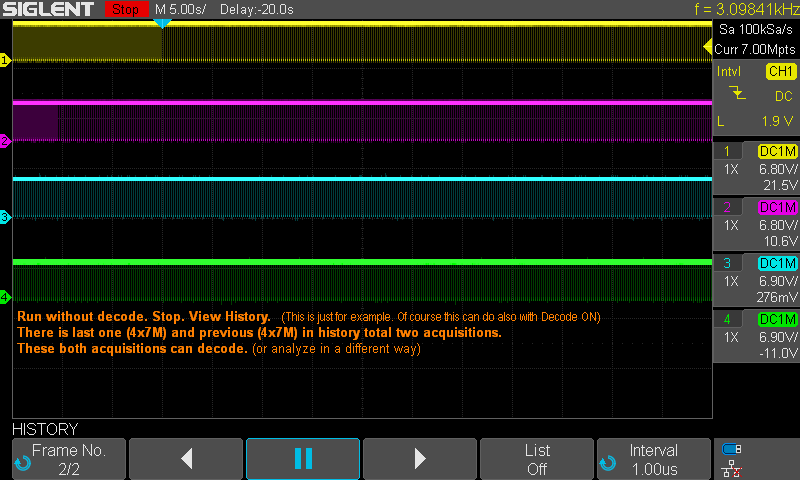Click the HISTORY menu title
Screen dimensions: 800x480
(x=45, y=429)
